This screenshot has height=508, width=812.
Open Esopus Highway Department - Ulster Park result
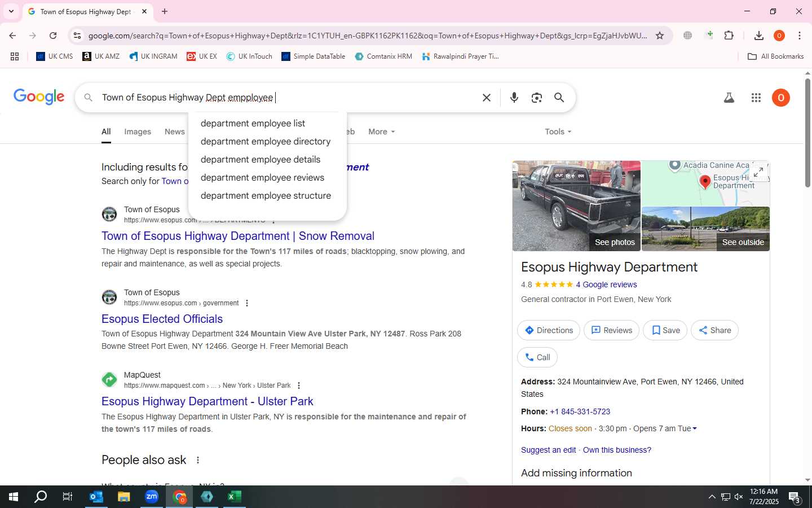click(207, 401)
